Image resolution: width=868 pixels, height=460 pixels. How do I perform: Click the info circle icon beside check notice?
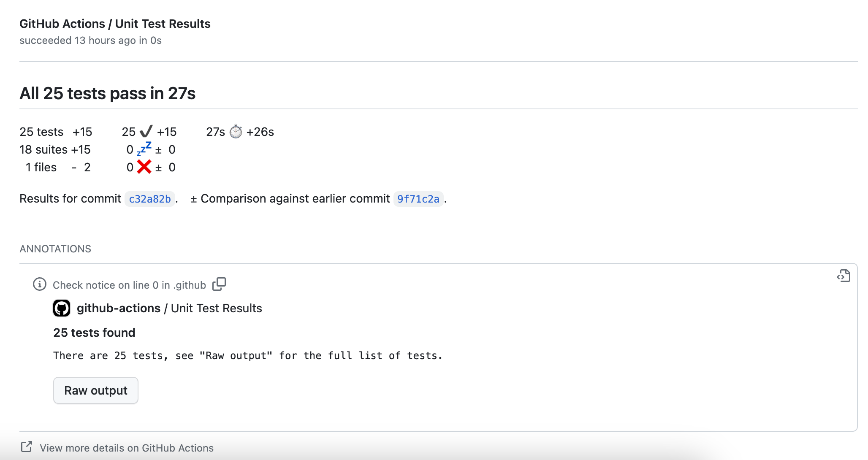tap(40, 284)
